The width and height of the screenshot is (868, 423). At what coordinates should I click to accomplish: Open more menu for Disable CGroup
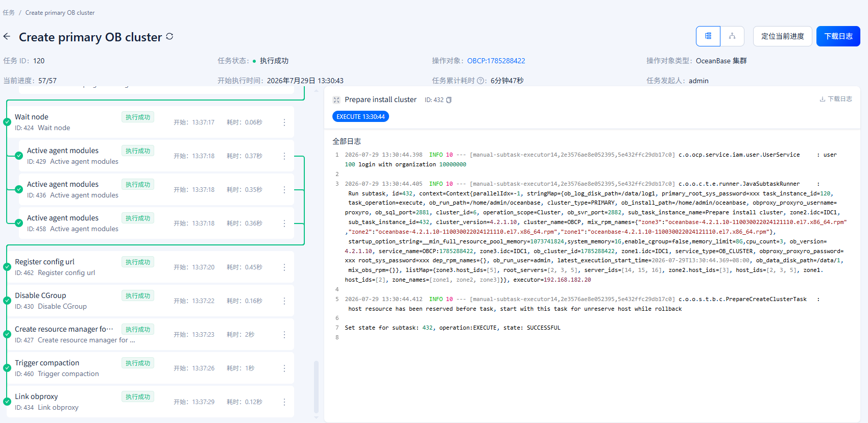click(x=284, y=301)
